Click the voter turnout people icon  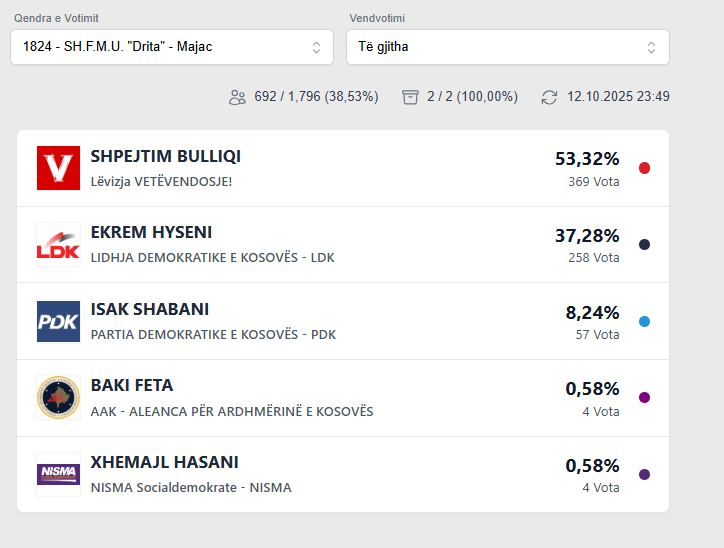click(237, 97)
